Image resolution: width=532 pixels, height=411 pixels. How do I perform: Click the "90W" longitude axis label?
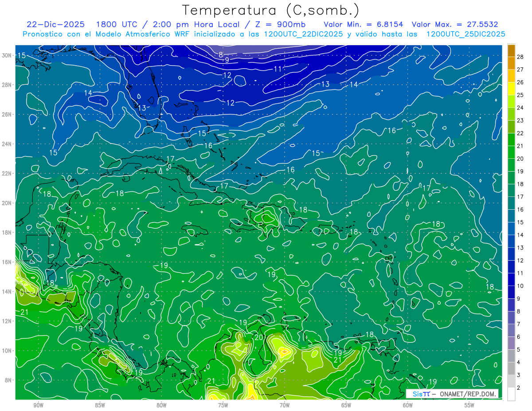[x=38, y=406]
